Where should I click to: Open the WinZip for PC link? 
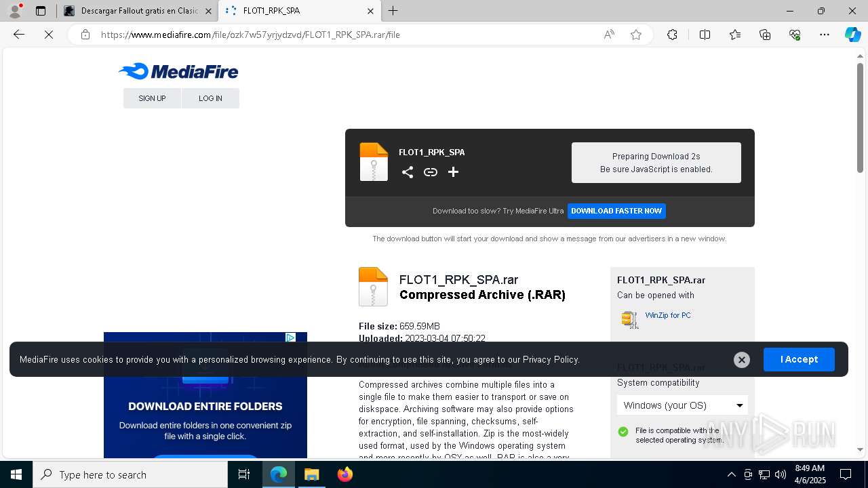668,315
